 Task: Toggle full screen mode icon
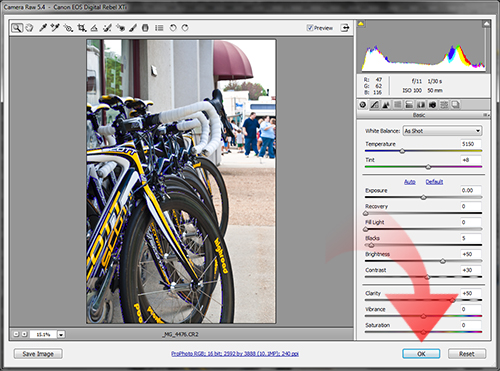click(x=345, y=28)
